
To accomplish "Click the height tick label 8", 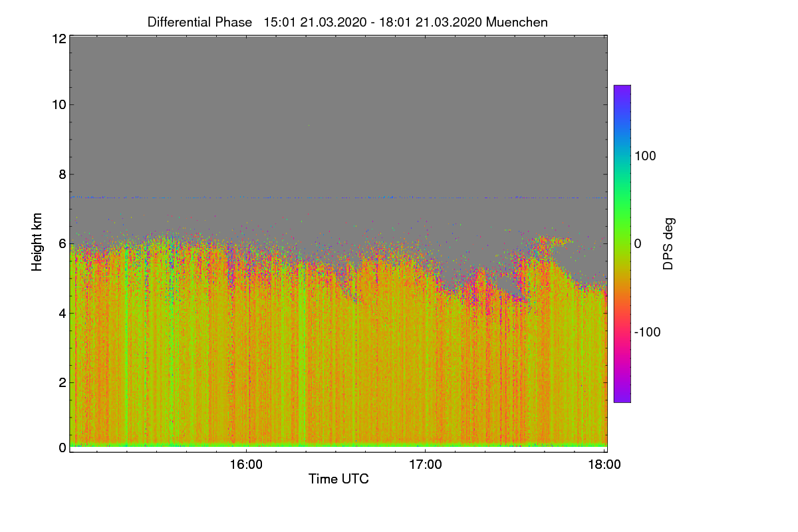I will point(61,174).
